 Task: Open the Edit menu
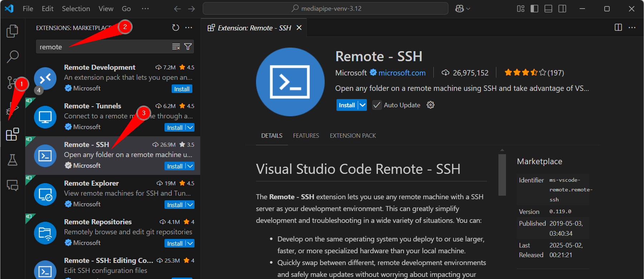[x=48, y=9]
